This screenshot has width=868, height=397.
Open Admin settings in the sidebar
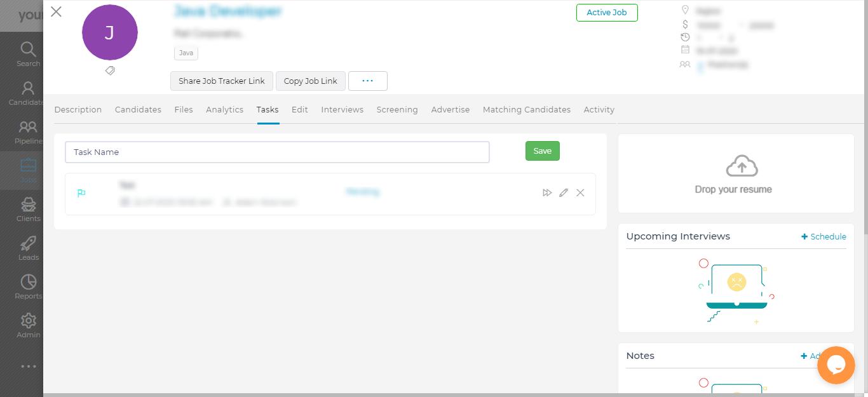point(28,325)
